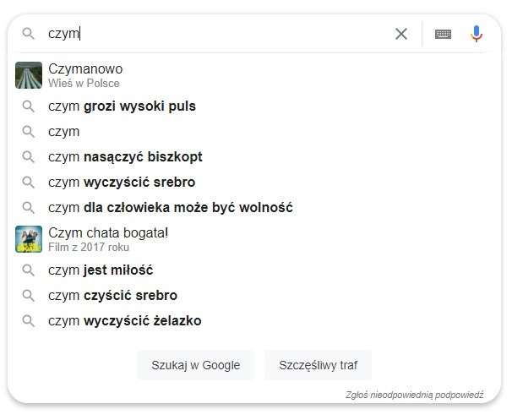Open the Czymanowo village suggestion
The image size is (512, 420).
(x=254, y=75)
